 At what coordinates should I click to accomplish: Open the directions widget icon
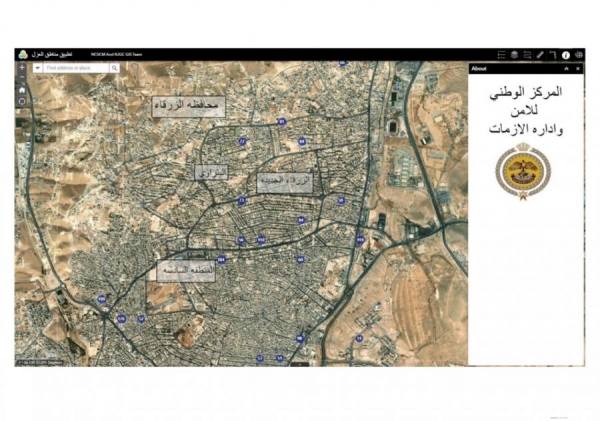pos(553,55)
